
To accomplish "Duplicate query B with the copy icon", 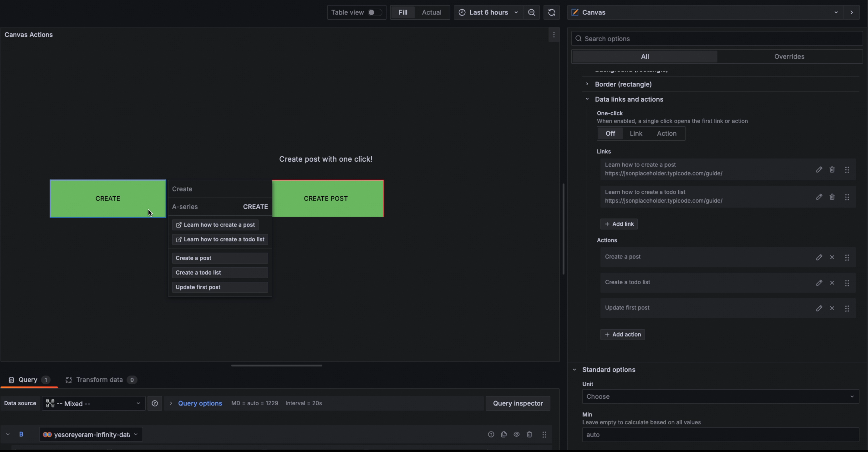I will [504, 434].
